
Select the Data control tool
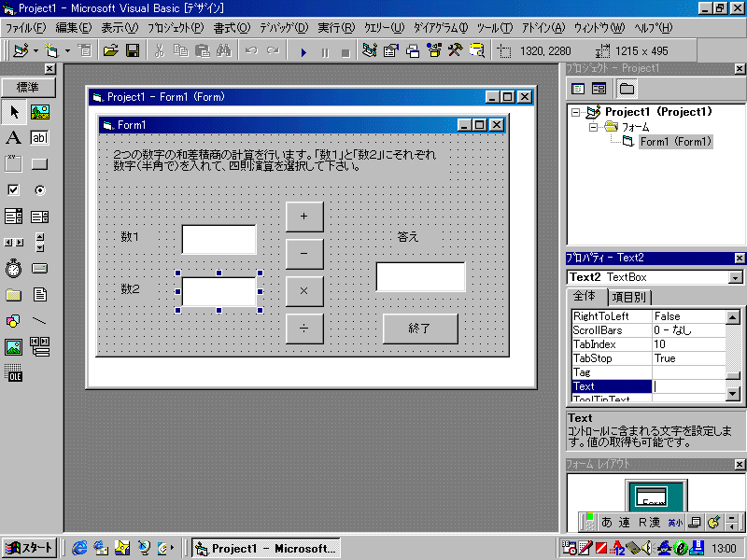click(40, 347)
